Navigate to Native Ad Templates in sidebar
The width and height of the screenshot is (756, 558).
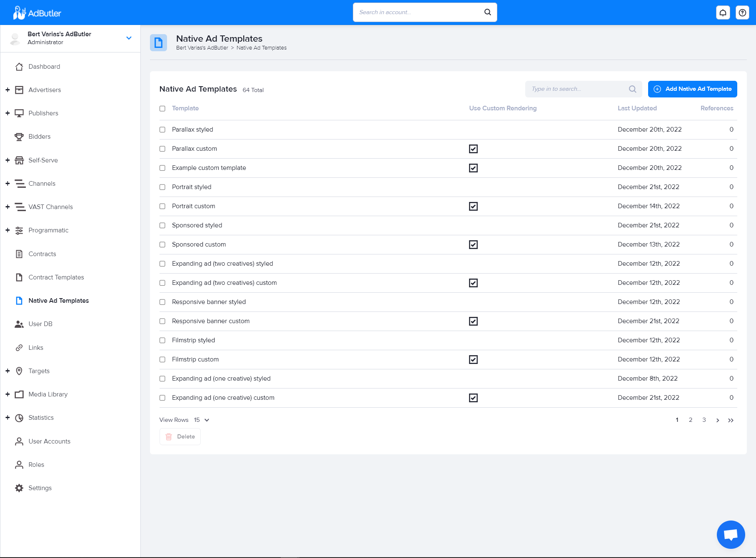click(x=58, y=300)
